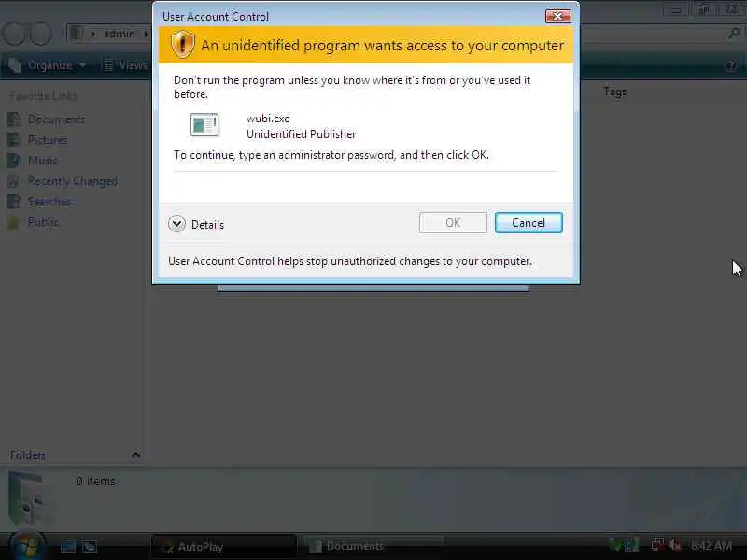This screenshot has width=747, height=560.
Task: Select Documents taskbar button
Action: click(x=371, y=547)
